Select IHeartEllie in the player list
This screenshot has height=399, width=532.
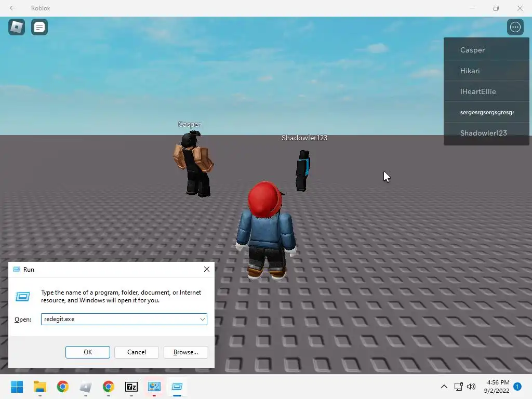pos(486,91)
